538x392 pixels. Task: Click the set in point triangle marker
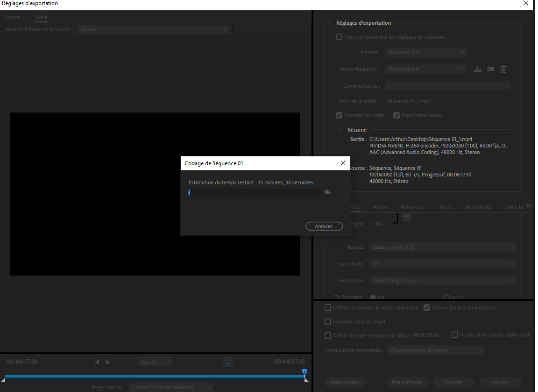tap(97, 362)
